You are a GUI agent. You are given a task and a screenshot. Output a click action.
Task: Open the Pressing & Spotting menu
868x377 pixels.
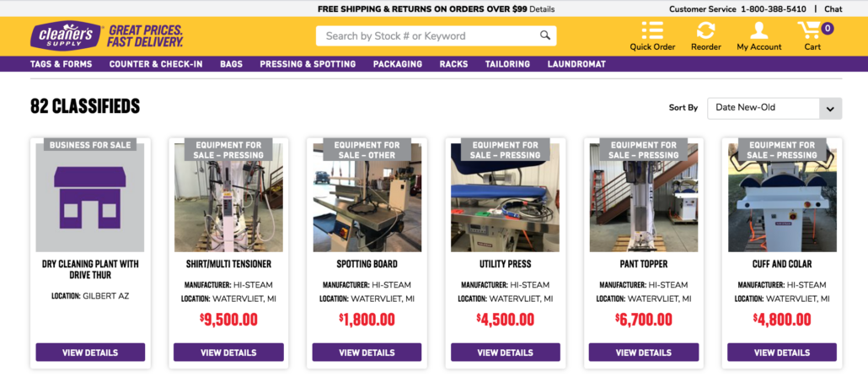coord(308,64)
